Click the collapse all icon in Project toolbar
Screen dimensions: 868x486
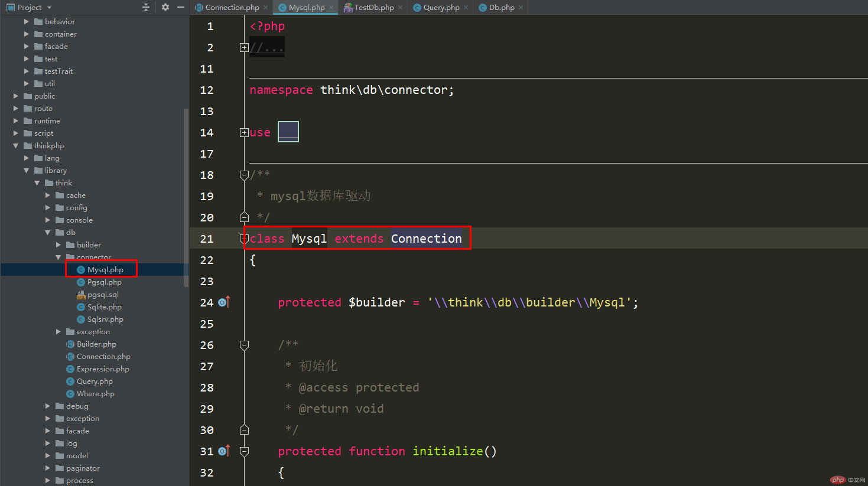click(x=146, y=7)
